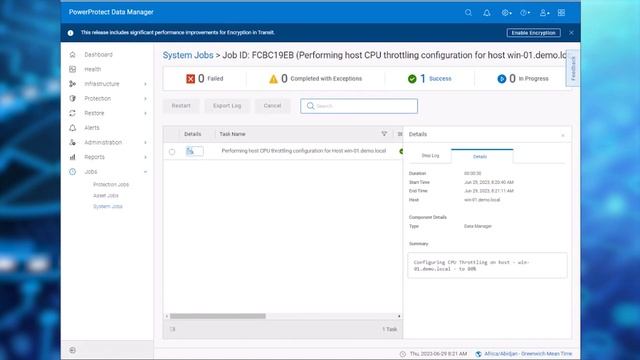Click the Health icon in sidebar
The height and width of the screenshot is (360, 640).
tap(73, 69)
